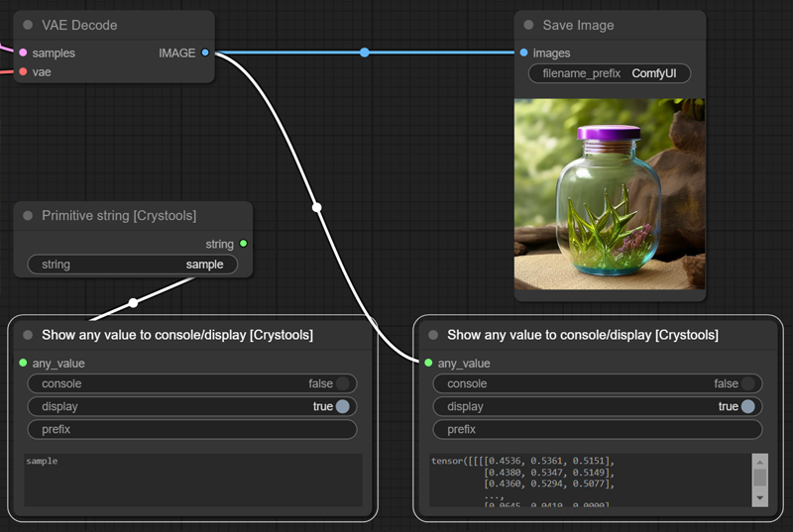Click the generated jar image preview
Screen dimensions: 793x532
(x=610, y=194)
